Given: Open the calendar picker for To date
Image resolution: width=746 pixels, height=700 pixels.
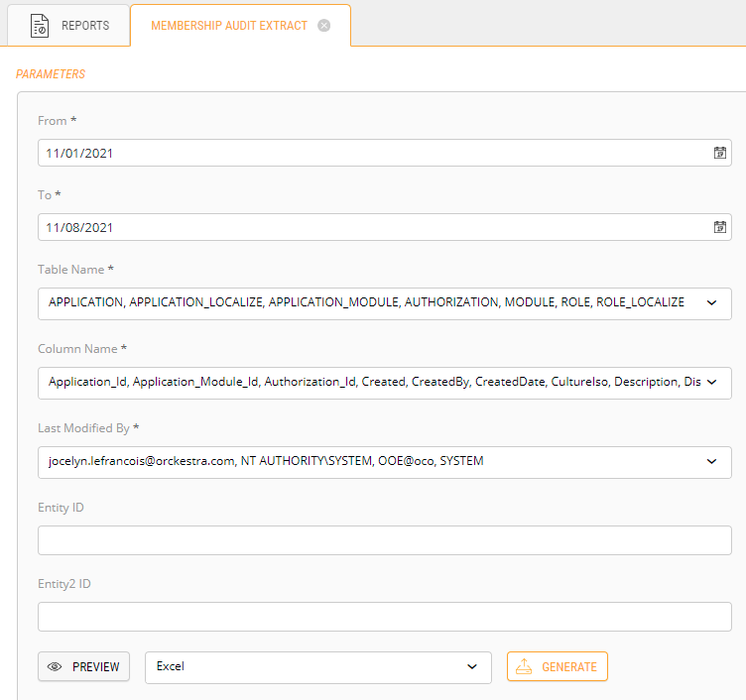Looking at the screenshot, I should (x=720, y=227).
